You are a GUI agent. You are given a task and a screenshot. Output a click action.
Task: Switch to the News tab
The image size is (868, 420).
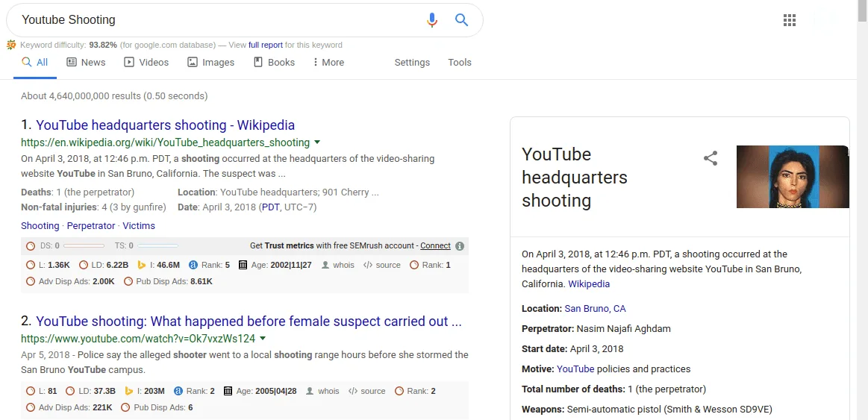(86, 63)
